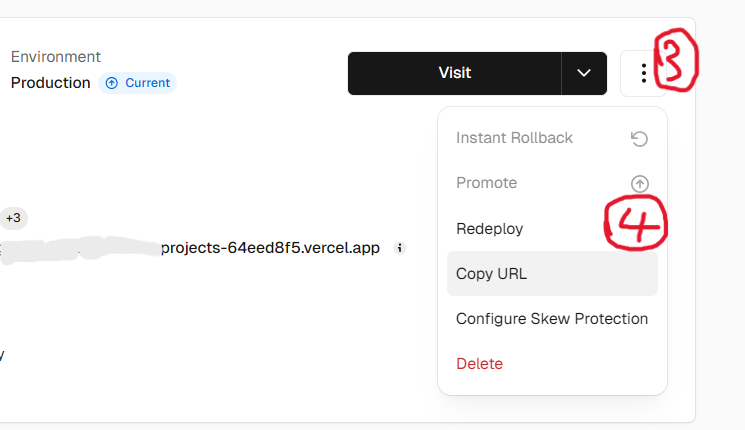Choose Promote in the context menu
The image size is (745, 430).
pos(486,183)
